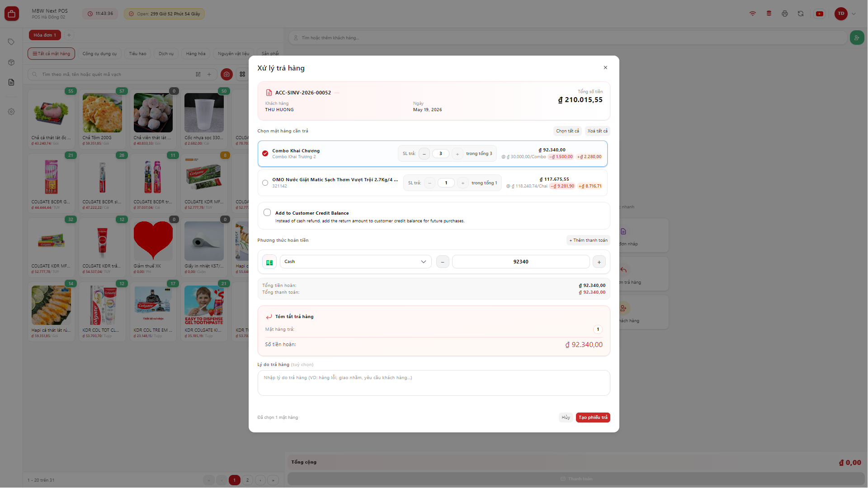Click the return reason text area
This screenshot has width=868, height=488.
[434, 383]
